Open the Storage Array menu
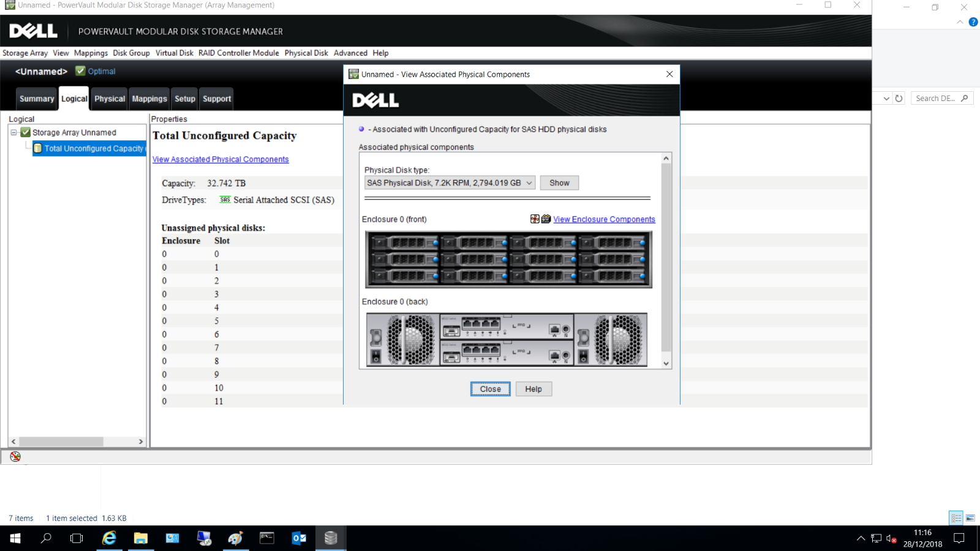The image size is (980, 551). click(x=25, y=53)
